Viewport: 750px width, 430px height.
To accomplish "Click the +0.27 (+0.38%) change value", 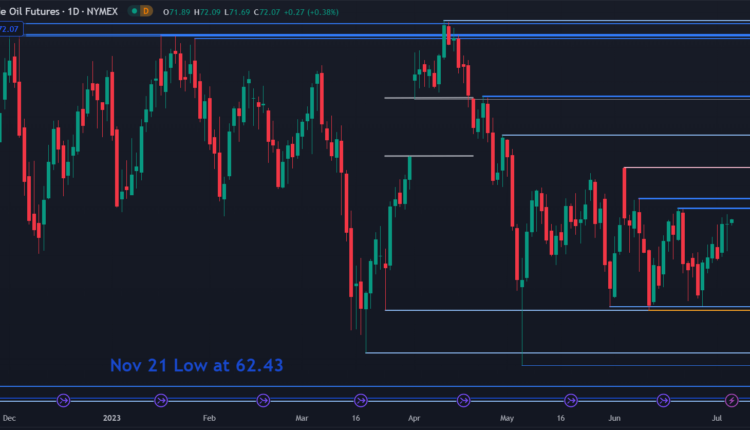I will 319,10.
